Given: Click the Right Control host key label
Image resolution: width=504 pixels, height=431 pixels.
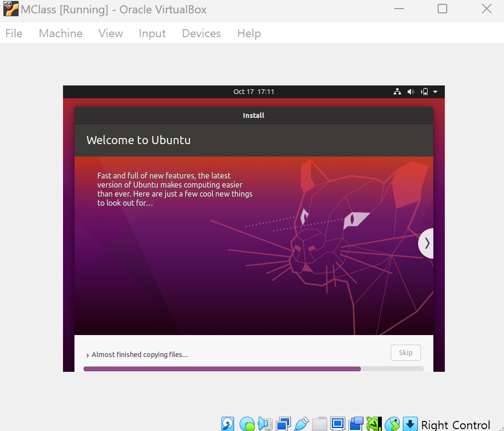Looking at the screenshot, I should (455, 425).
